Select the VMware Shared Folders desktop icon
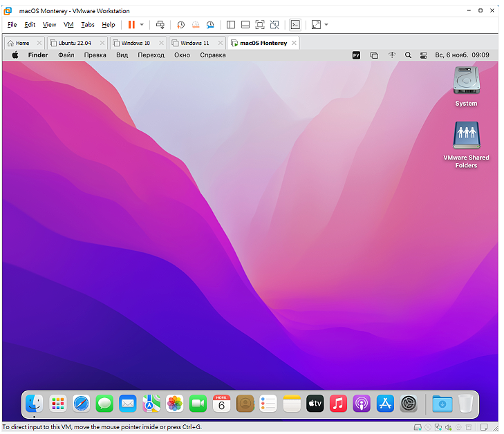This screenshot has width=504, height=434. pyautogui.click(x=467, y=145)
